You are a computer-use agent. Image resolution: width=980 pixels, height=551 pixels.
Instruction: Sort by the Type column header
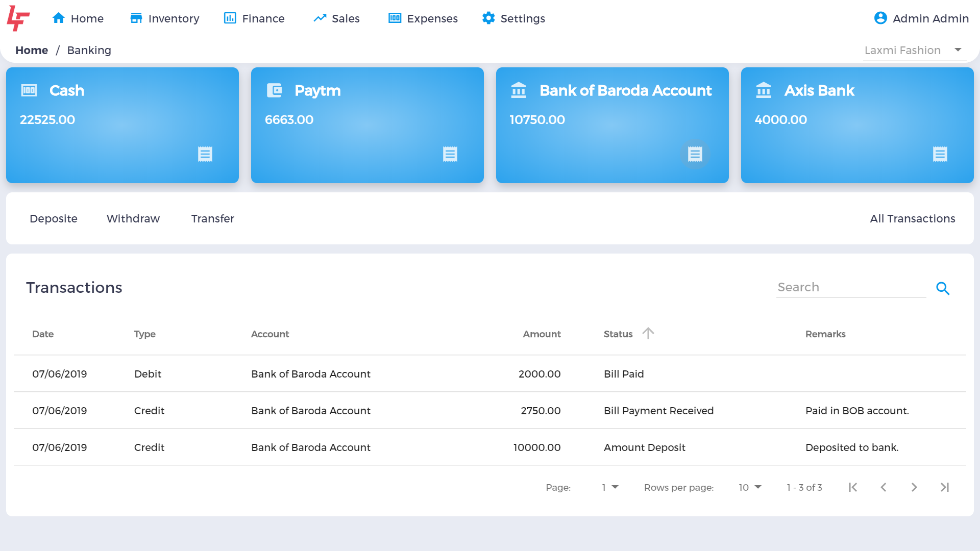tap(145, 334)
